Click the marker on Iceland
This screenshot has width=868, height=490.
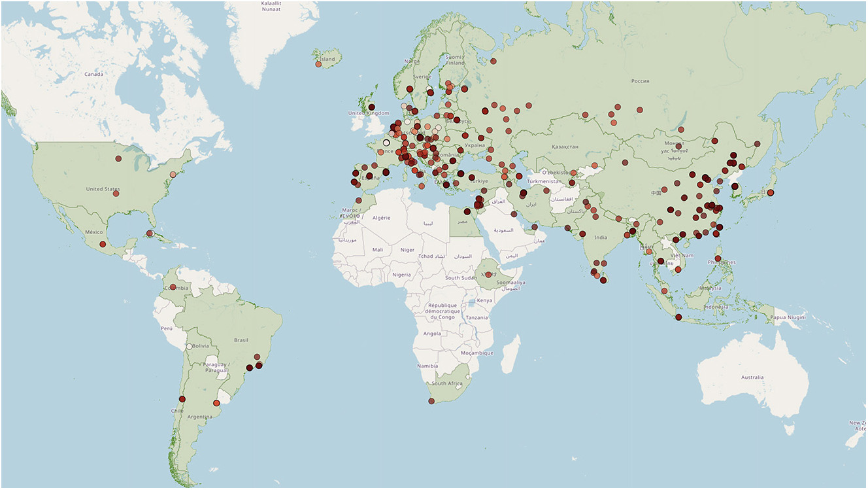pos(318,64)
